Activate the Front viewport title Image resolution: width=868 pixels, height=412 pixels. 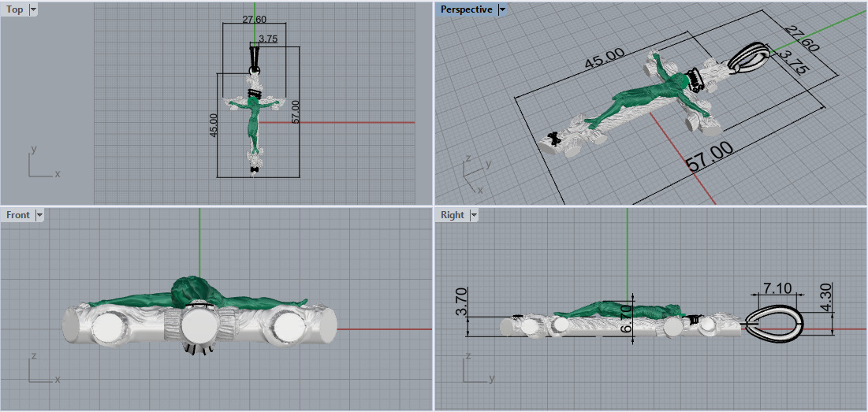click(18, 215)
